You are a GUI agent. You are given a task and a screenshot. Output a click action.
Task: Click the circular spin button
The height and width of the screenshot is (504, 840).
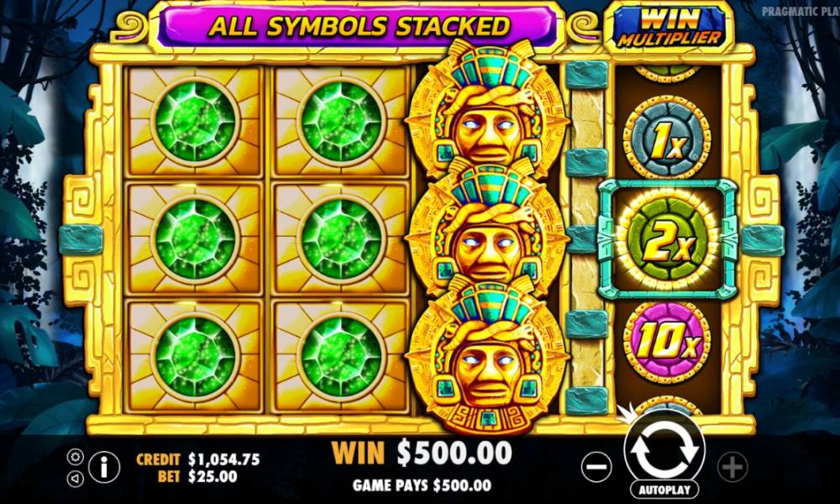[x=664, y=450]
